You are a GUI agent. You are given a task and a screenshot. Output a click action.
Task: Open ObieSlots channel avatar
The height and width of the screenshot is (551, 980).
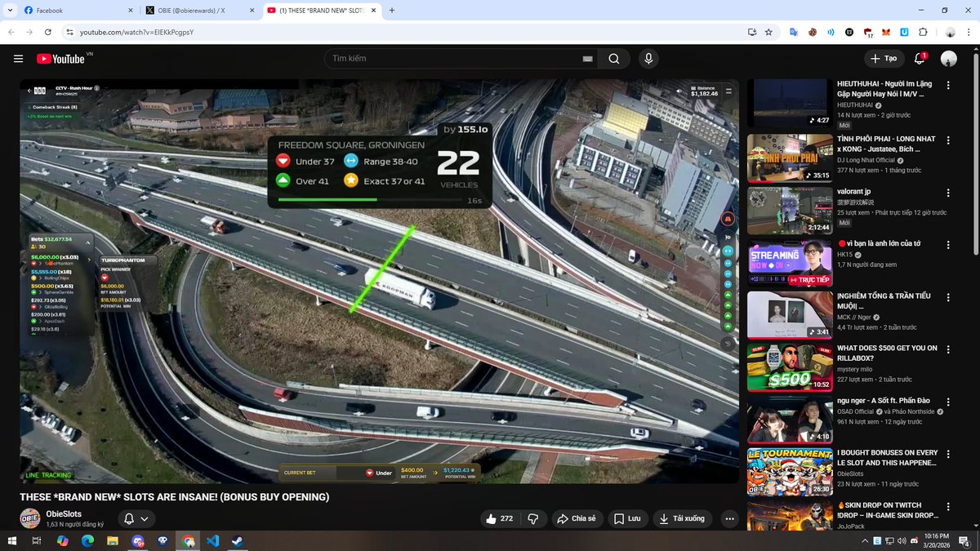coord(30,518)
